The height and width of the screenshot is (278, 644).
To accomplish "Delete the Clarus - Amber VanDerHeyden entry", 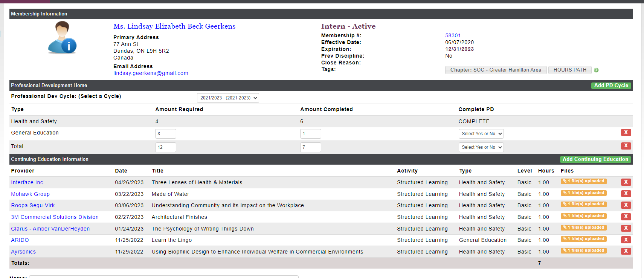I will [626, 228].
